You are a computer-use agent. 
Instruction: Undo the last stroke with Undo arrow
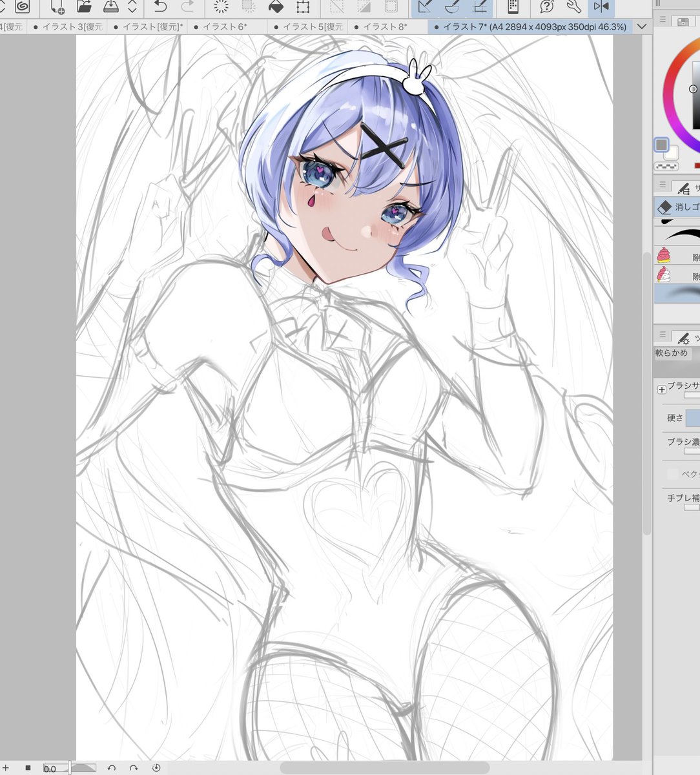pos(160,7)
